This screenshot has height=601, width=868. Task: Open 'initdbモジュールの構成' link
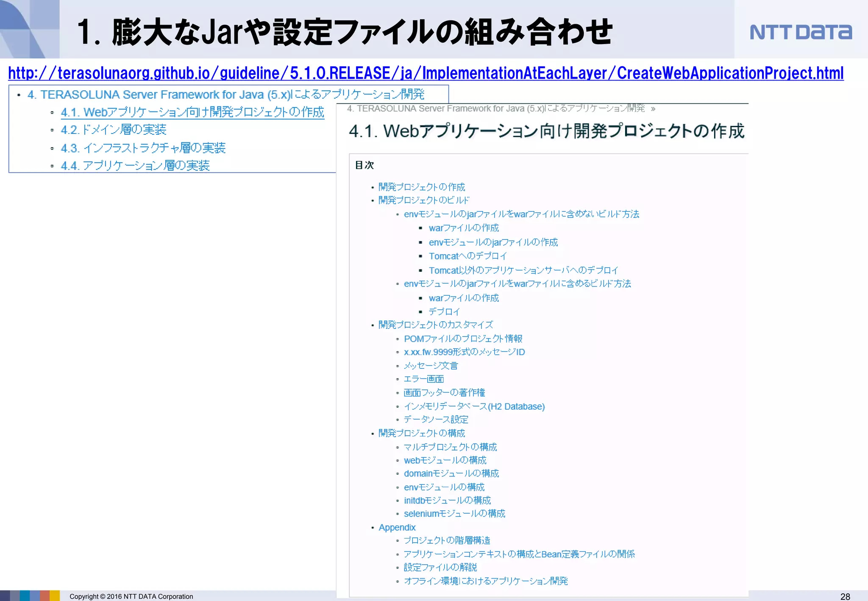point(448,501)
